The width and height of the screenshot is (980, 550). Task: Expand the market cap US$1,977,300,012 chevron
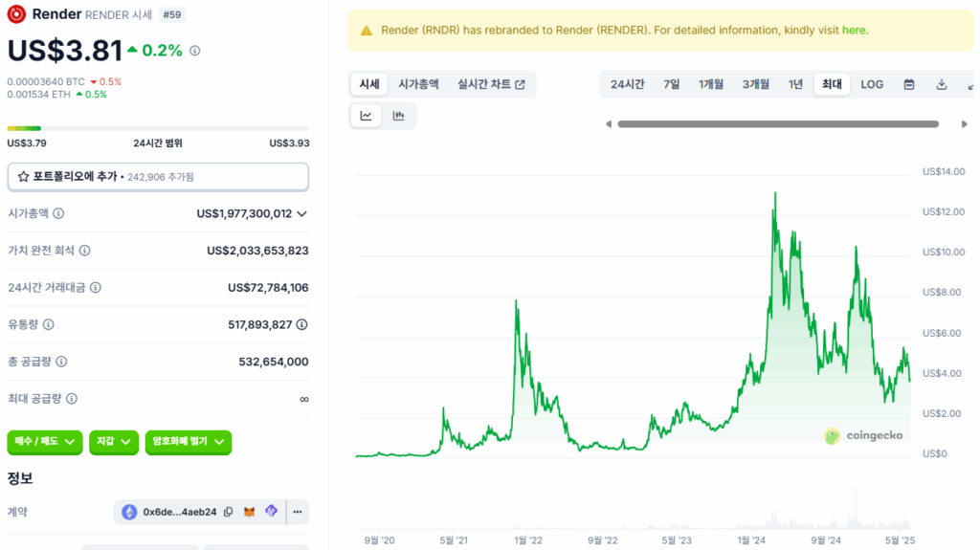301,213
